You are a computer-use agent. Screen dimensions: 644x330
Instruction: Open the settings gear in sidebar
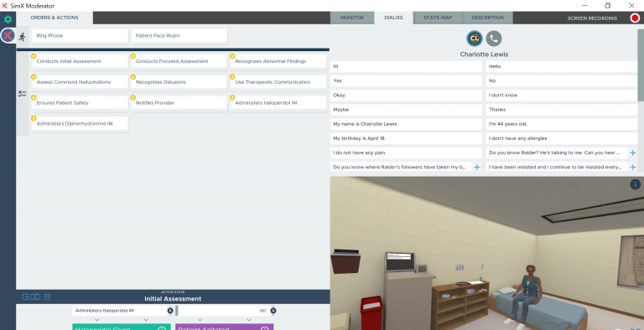[x=8, y=19]
